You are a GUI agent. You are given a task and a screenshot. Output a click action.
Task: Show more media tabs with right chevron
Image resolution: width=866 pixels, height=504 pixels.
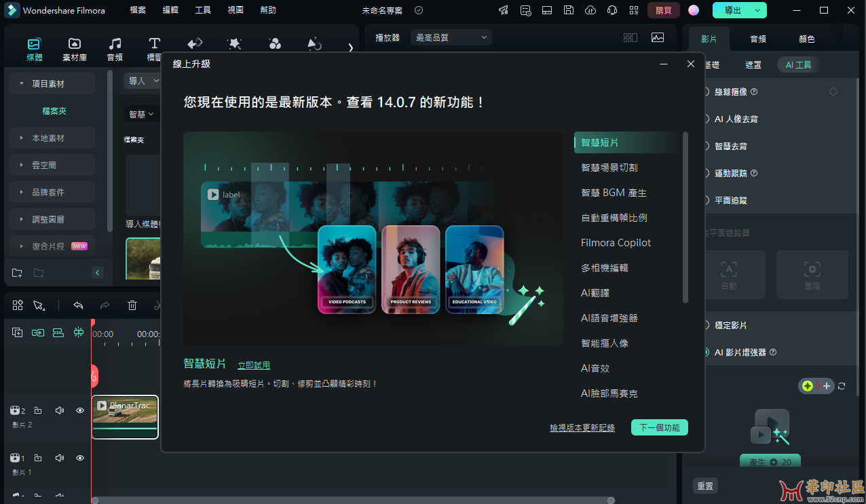pyautogui.click(x=351, y=47)
